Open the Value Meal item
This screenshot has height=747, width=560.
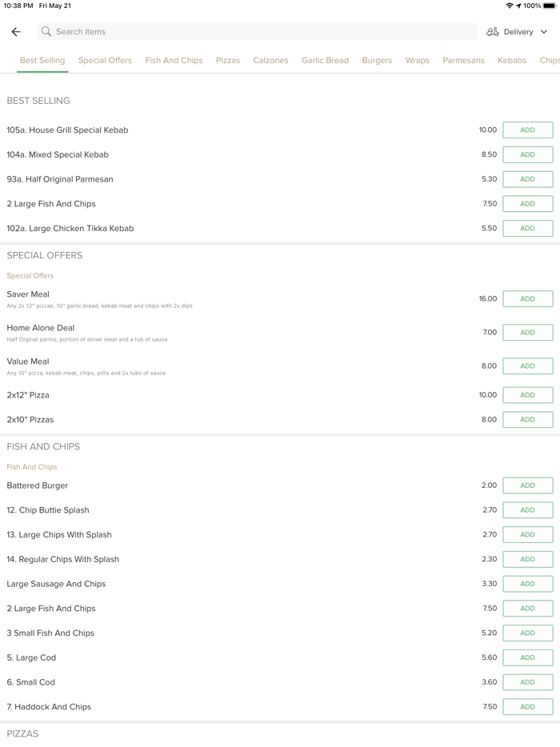28,362
